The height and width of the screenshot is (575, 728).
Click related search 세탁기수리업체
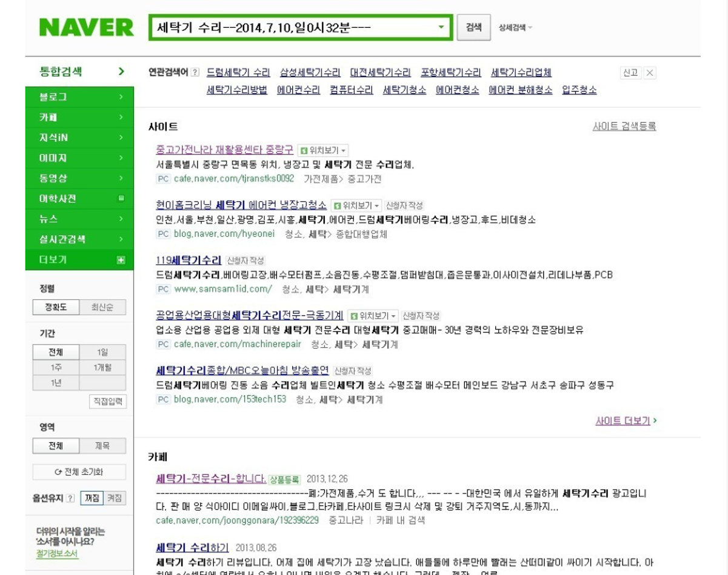click(521, 73)
